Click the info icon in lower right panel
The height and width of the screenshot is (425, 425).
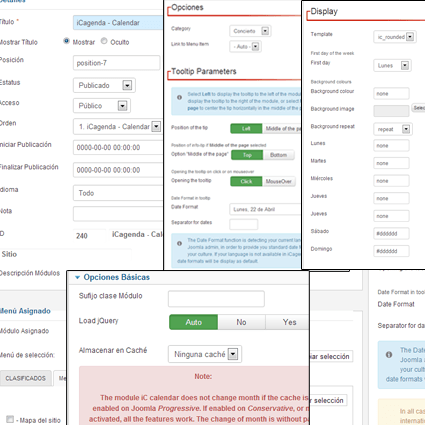(x=389, y=354)
